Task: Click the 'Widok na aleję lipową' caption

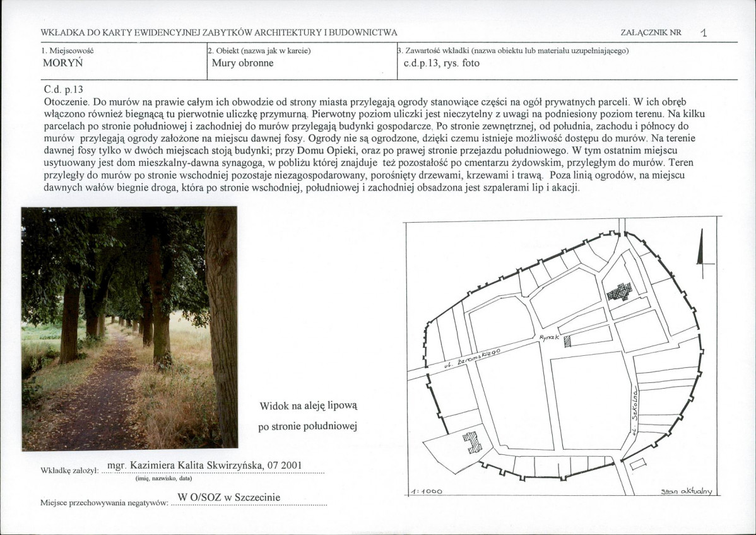Action: 308,405
